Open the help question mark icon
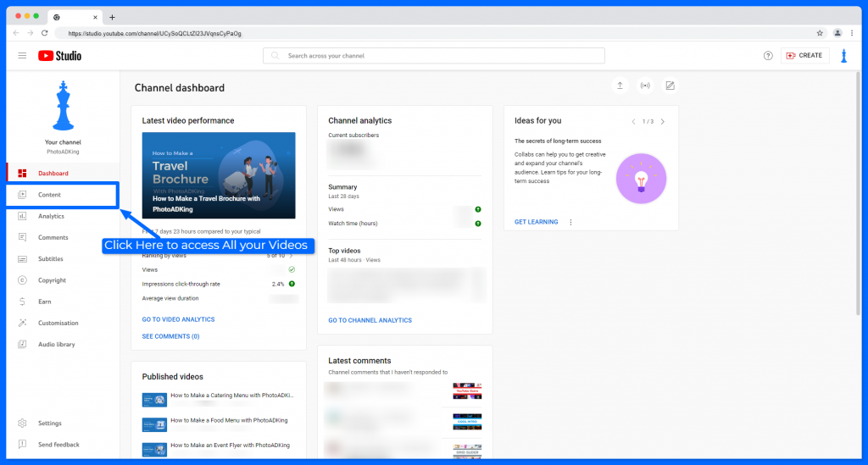The height and width of the screenshot is (465, 868). coord(768,56)
